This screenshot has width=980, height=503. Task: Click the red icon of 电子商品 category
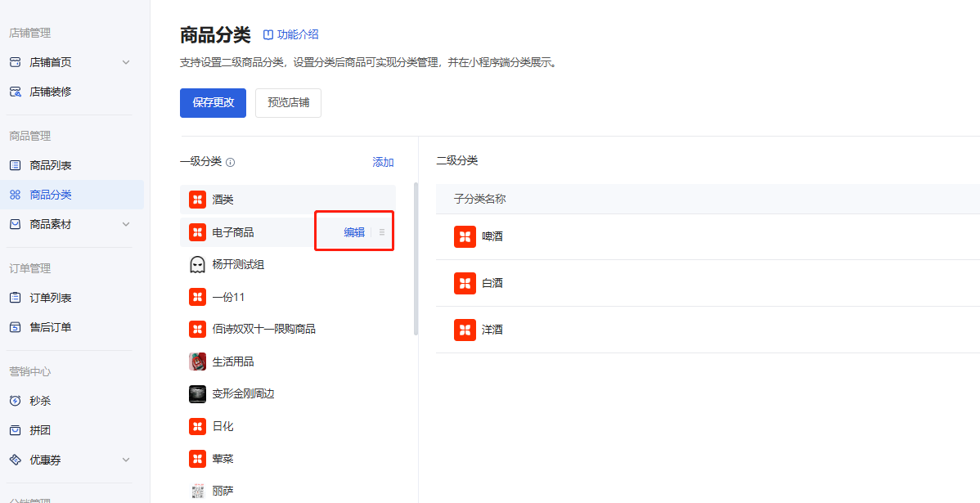[x=197, y=232]
